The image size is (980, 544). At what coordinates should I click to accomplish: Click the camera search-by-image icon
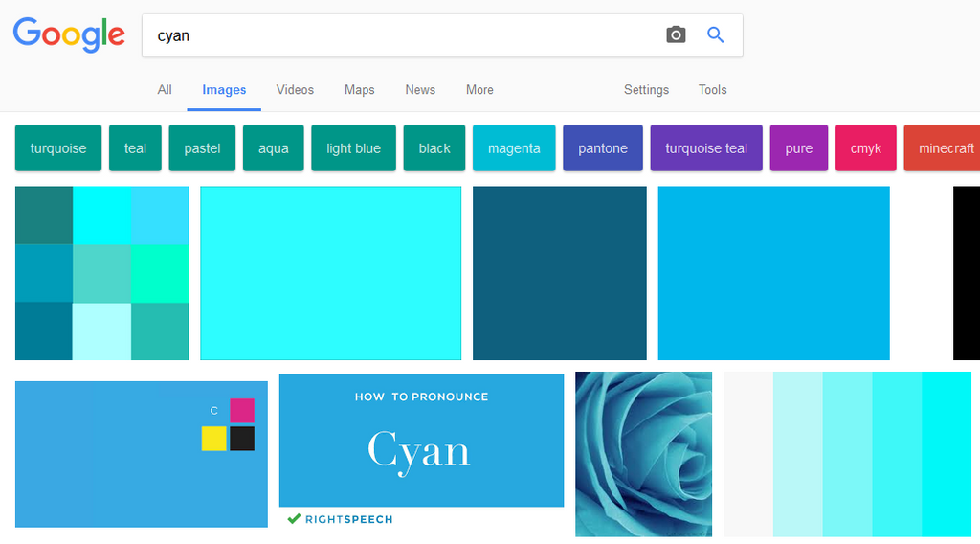[676, 35]
